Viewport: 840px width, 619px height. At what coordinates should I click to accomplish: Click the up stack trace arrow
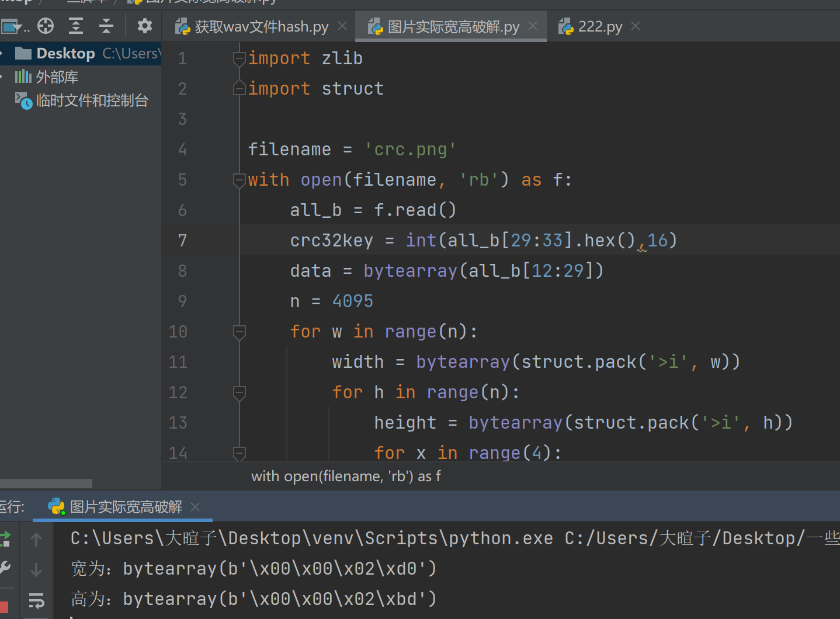coord(36,539)
